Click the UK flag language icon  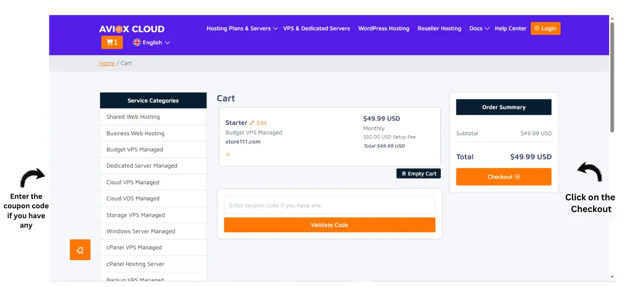[x=137, y=42]
